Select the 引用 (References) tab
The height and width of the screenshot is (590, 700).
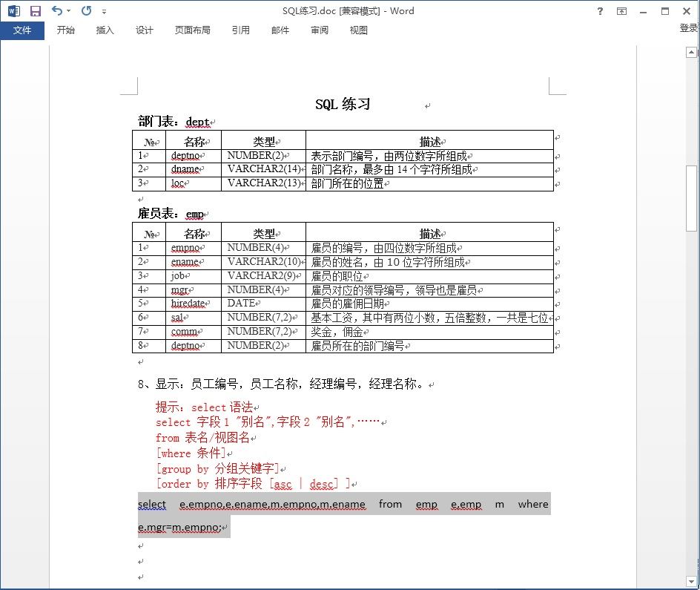[x=240, y=30]
